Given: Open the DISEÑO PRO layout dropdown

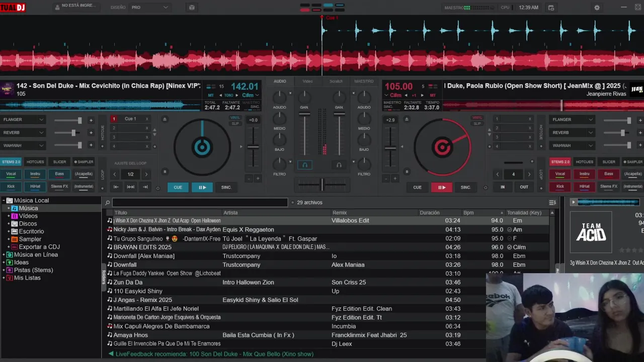Looking at the screenshot, I should pos(150,8).
